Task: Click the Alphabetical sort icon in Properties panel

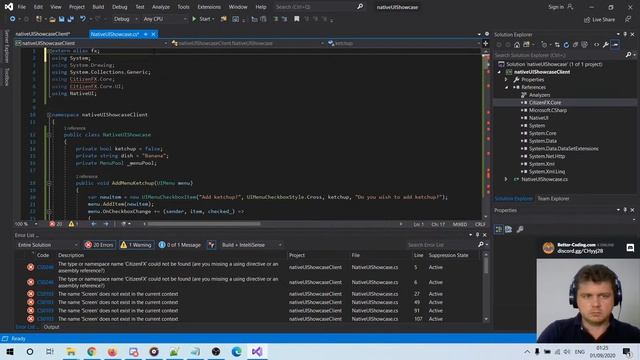Action: pos(509,229)
